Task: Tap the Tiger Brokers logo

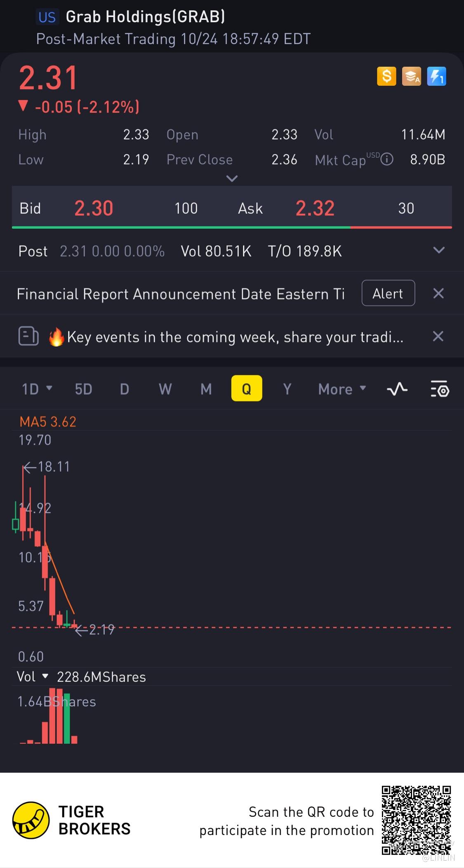Action: 31,820
